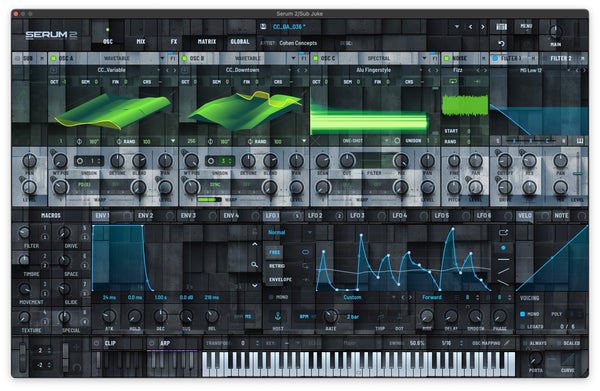This screenshot has height=391, width=600.
Task: Click the OSC A phase icon beside 180°
Action: [79, 142]
